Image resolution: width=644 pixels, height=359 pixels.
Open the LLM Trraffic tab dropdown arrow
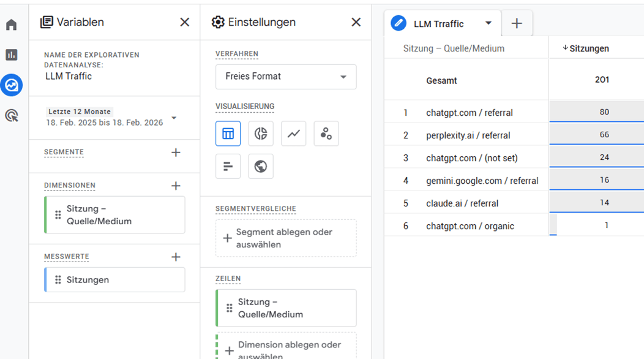[x=489, y=23]
